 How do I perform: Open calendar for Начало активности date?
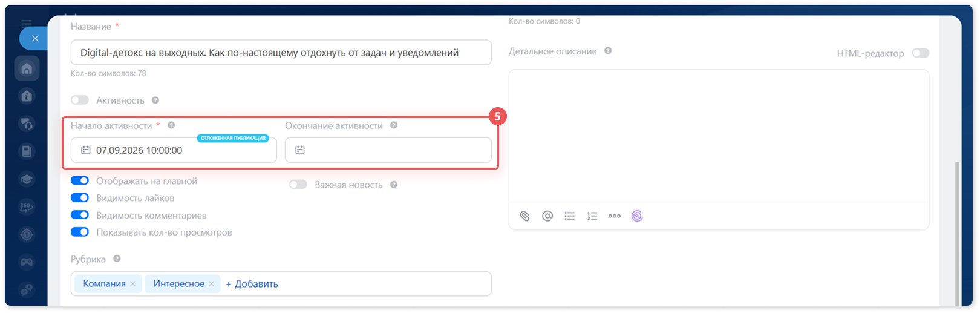(86, 150)
